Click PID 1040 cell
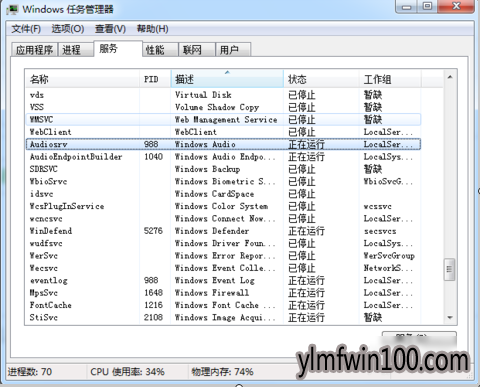This screenshot has width=480, height=387. pos(153,157)
